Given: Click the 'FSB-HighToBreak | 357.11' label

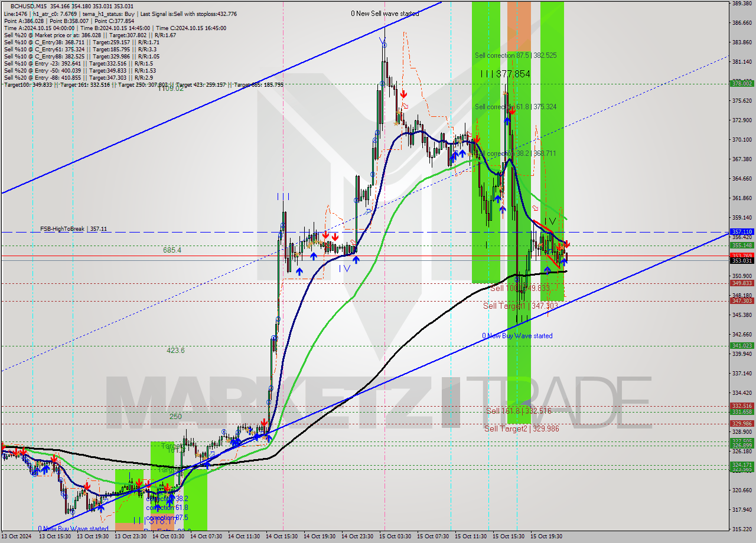Looking at the screenshot, I should pos(74,228).
